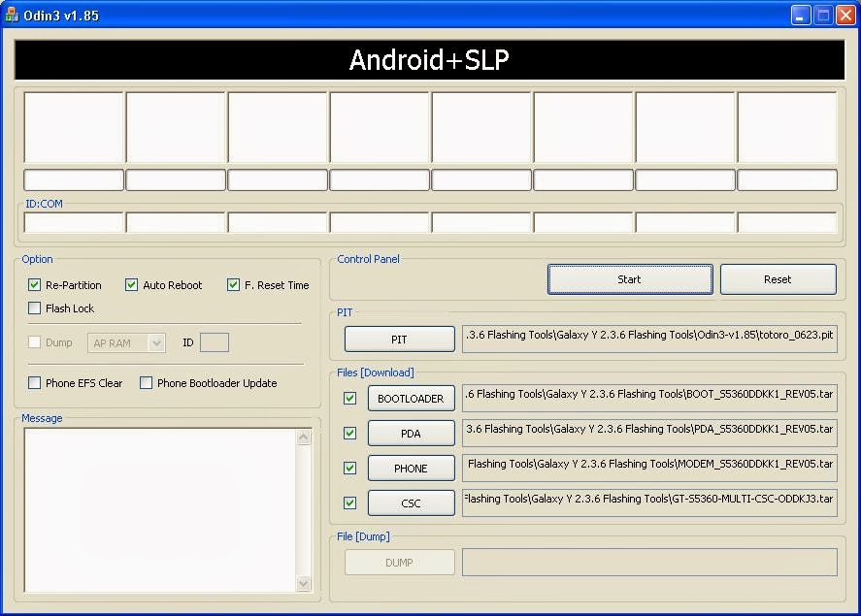
Task: Uncheck the BOOTLOADER file checkbox
Action: coord(349,399)
